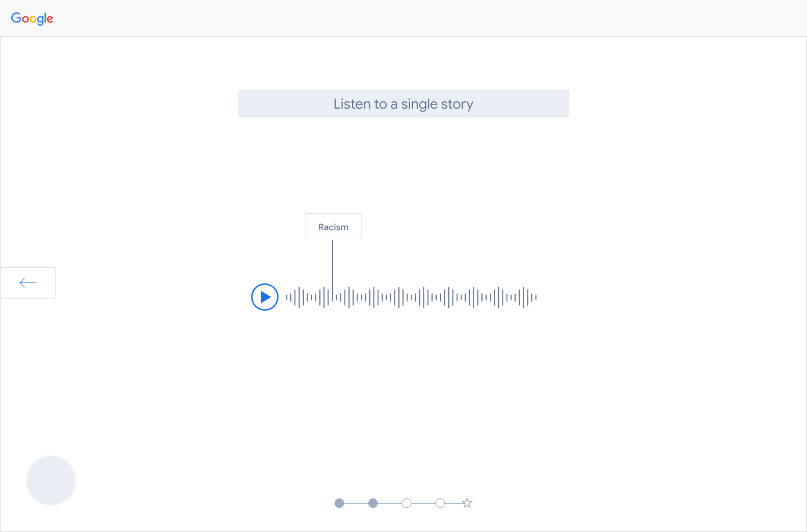This screenshot has width=807, height=532.
Task: Seek to the start of the waveform
Action: tap(287, 297)
